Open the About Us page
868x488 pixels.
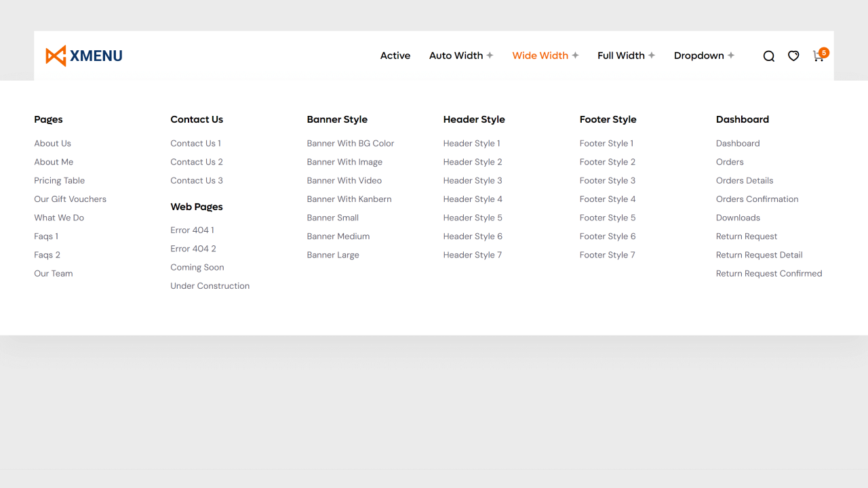click(52, 143)
